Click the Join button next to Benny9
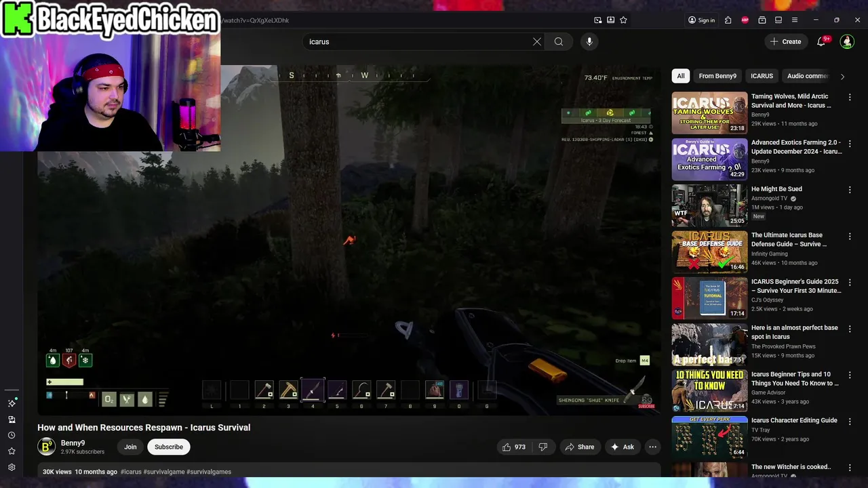 tap(130, 447)
